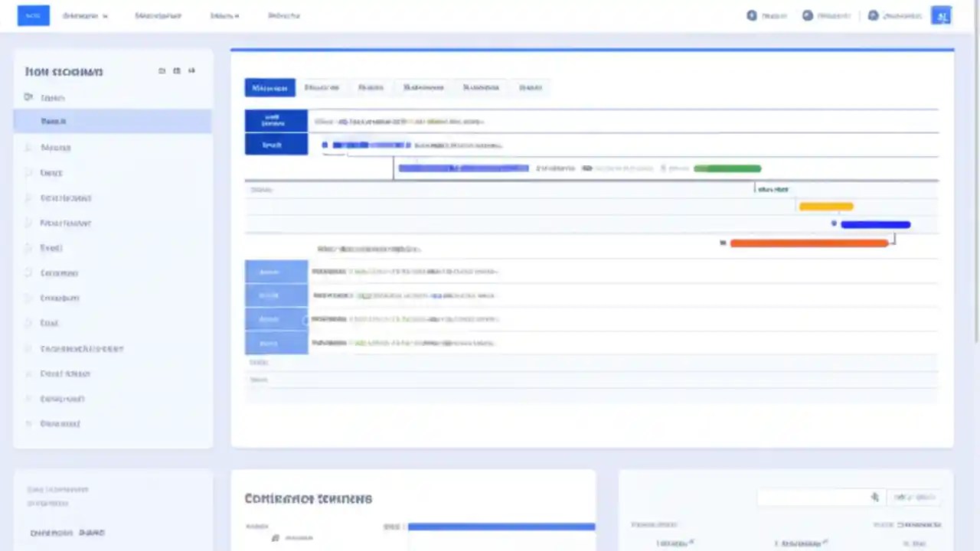Expand the collapsed row below the detail table

click(x=259, y=362)
